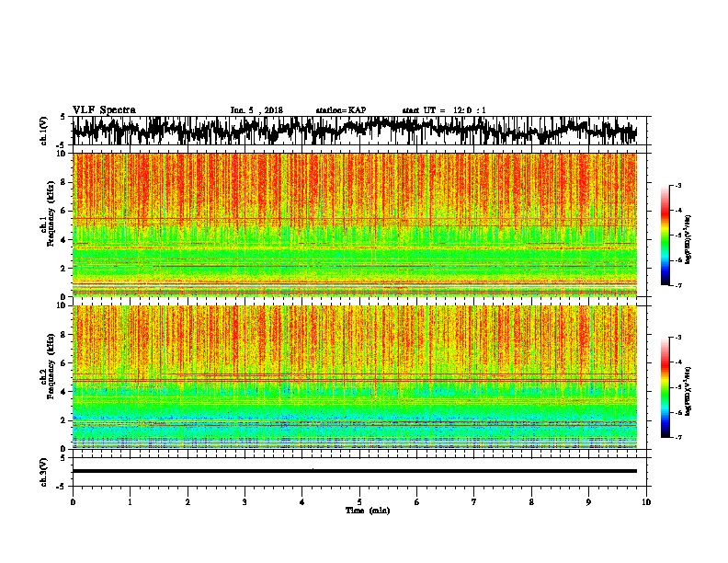The height and width of the screenshot is (563, 728).
Task: Click inside the ch.1 spectrogram panel
Action: (x=355, y=224)
